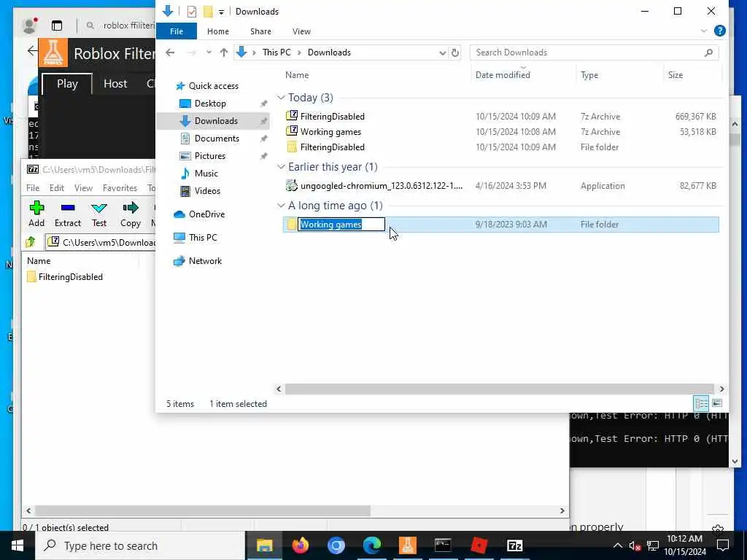The width and height of the screenshot is (747, 560).
Task: Open Chromium from the taskbar
Action: [x=336, y=545]
